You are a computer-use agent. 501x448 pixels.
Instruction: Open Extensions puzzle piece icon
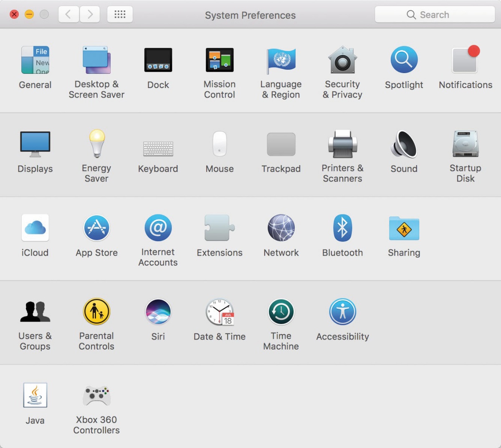[220, 228]
